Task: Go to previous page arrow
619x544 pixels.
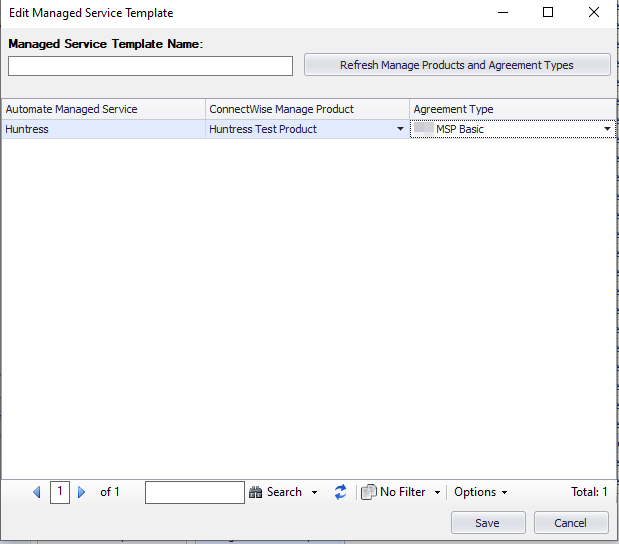Action: tap(37, 492)
